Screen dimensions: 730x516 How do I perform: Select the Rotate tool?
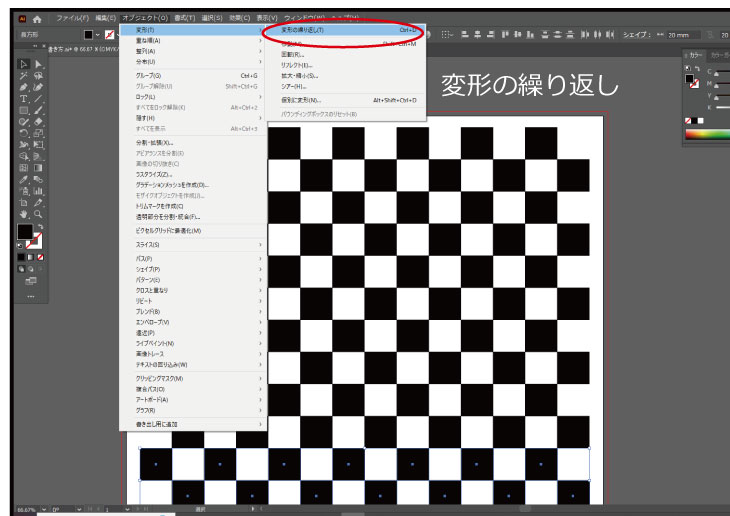coord(24,133)
